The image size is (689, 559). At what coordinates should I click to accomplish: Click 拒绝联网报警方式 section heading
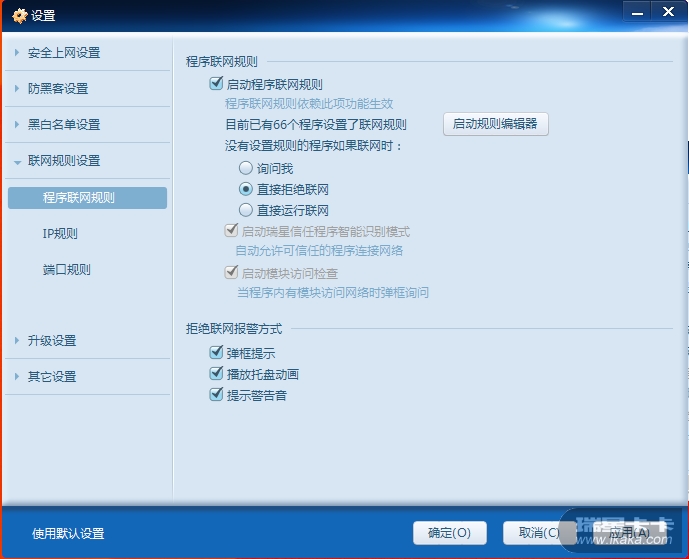234,329
